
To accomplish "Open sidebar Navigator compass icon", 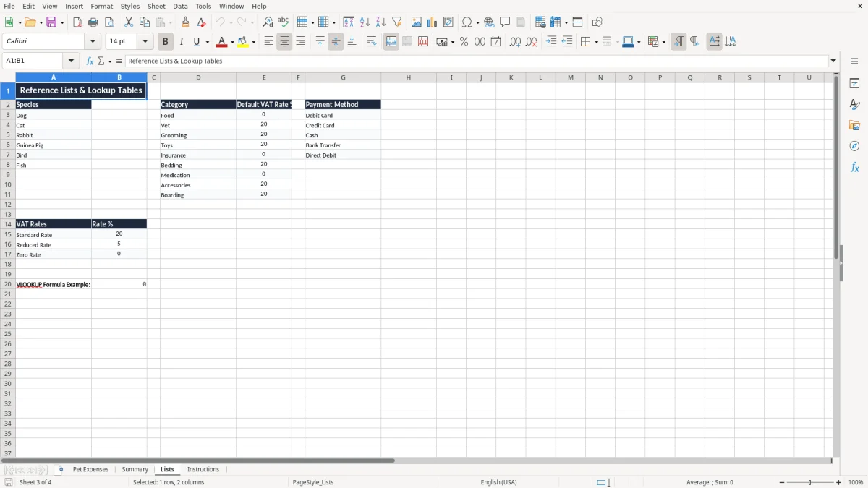I will 854,146.
